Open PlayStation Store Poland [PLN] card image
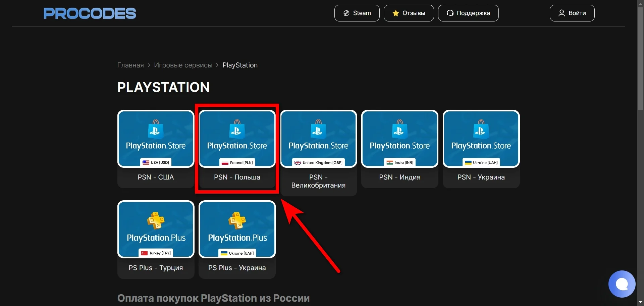644x306 pixels. (237, 139)
